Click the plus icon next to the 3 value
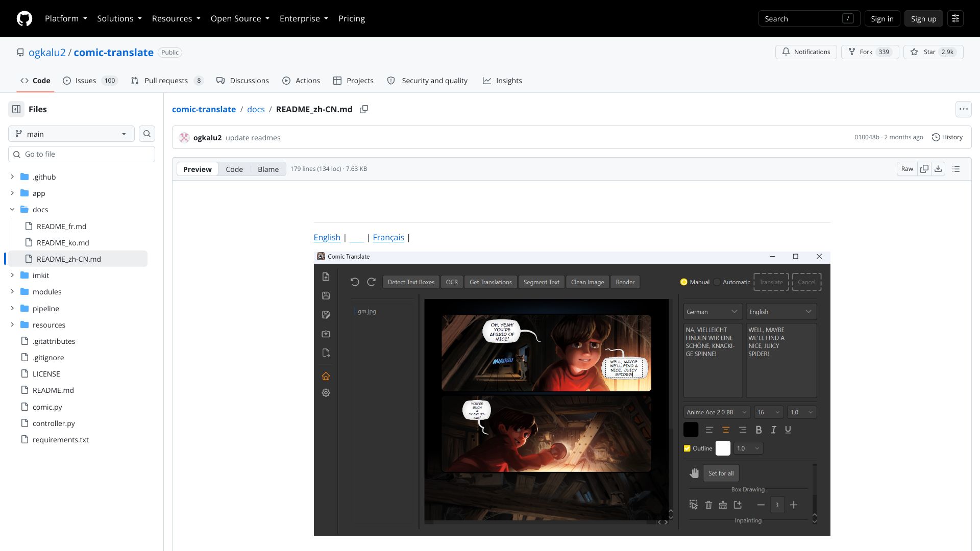The height and width of the screenshot is (551, 980). 794,505
